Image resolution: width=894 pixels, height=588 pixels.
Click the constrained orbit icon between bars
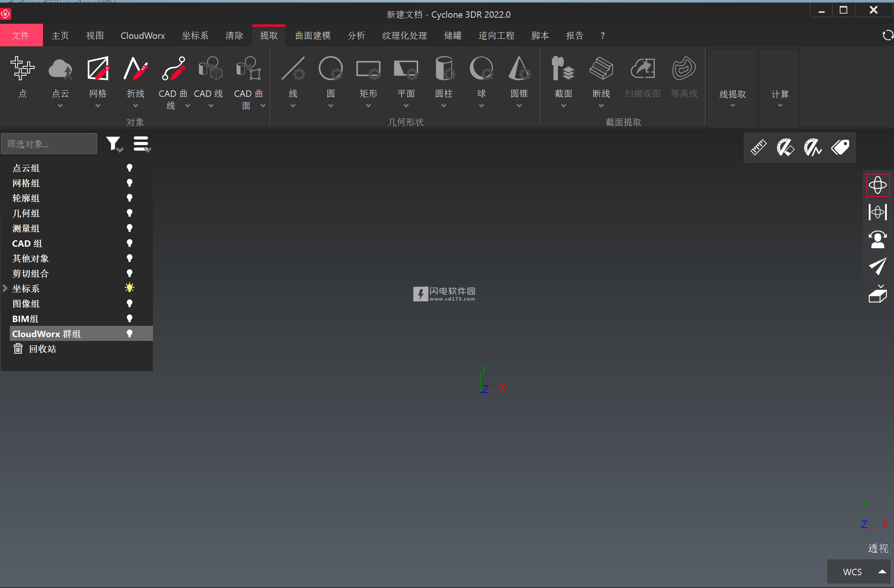point(878,212)
